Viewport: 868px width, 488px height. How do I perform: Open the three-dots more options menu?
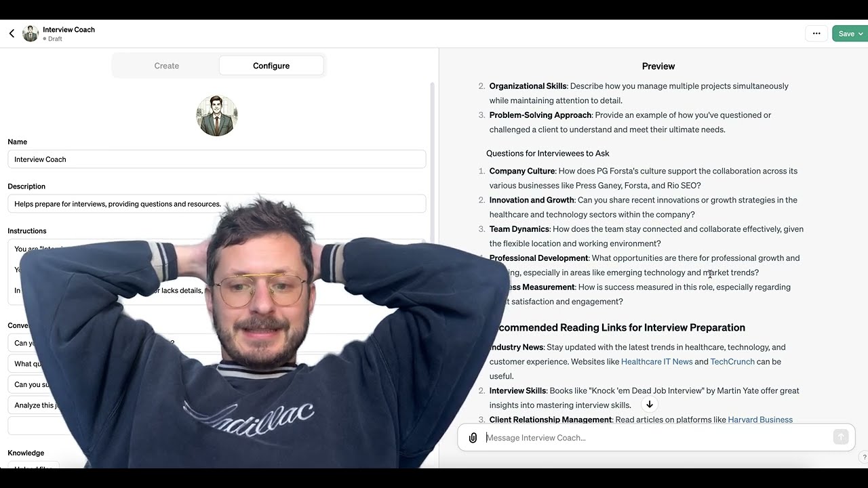click(x=816, y=33)
